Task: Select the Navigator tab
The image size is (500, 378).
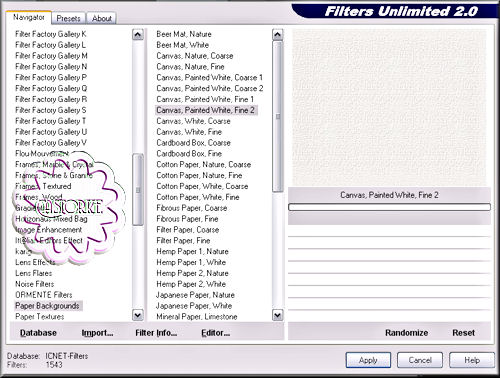Action: point(29,17)
